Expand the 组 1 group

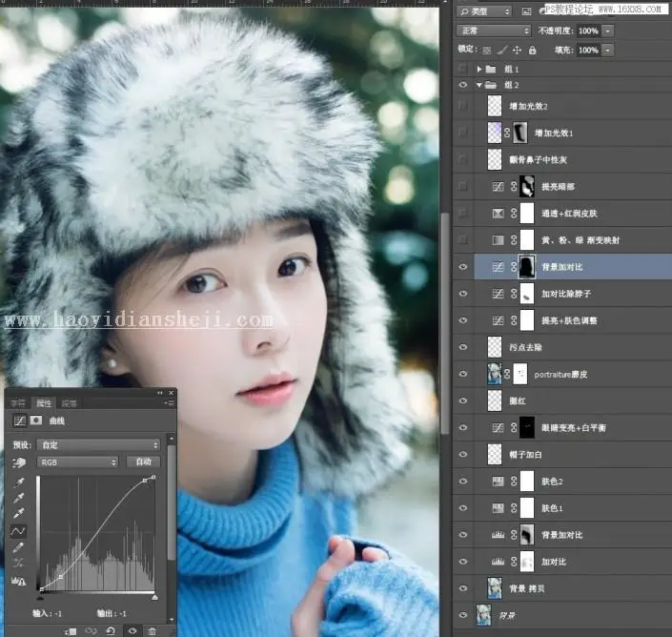pos(479,69)
